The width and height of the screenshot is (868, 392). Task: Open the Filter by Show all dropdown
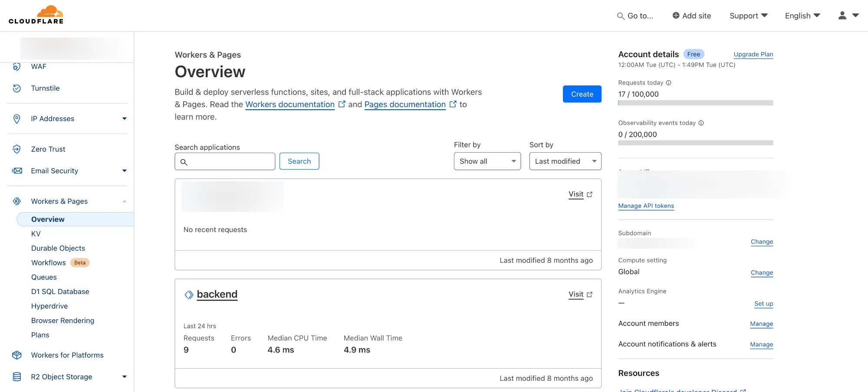[x=487, y=161]
